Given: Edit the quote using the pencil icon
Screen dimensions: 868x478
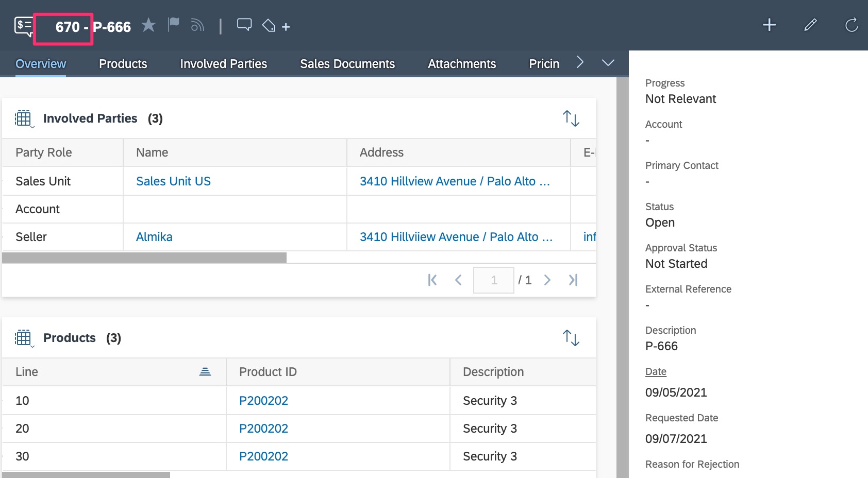Looking at the screenshot, I should click(810, 25).
